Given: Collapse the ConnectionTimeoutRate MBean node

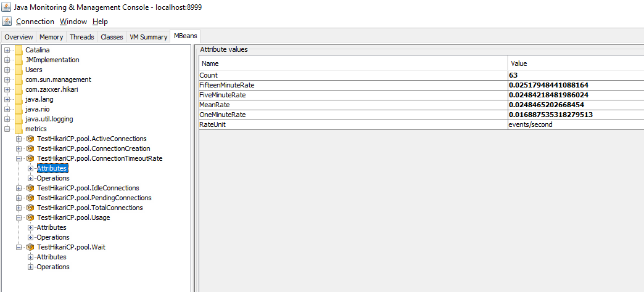Looking at the screenshot, I should (19, 158).
